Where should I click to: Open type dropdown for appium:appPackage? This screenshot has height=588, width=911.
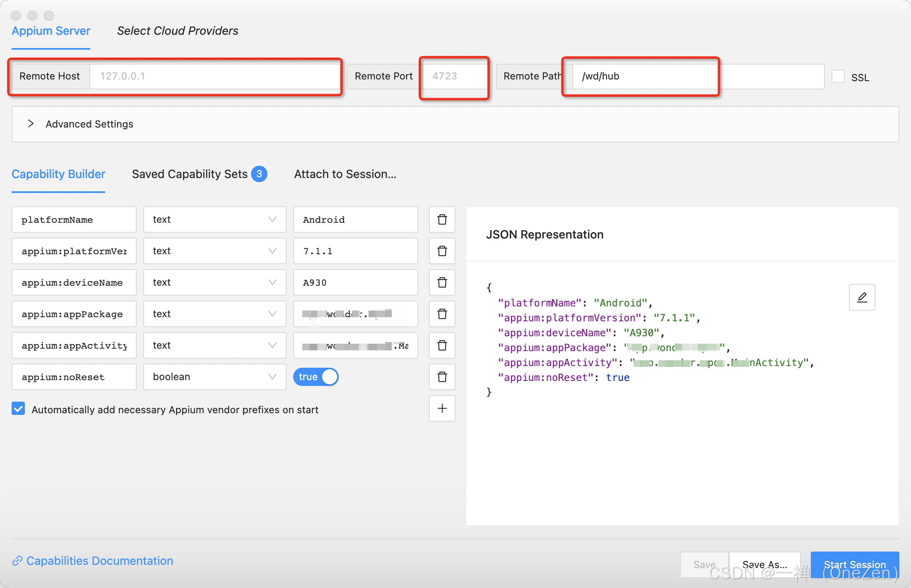pyautogui.click(x=215, y=314)
